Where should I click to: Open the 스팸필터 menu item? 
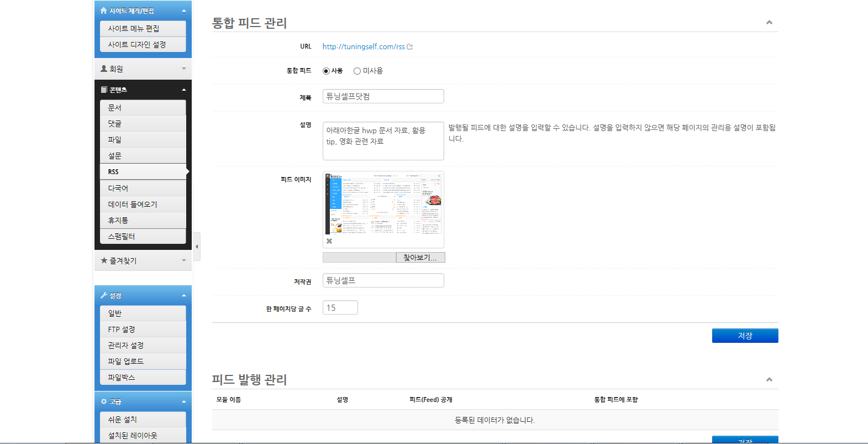[143, 236]
